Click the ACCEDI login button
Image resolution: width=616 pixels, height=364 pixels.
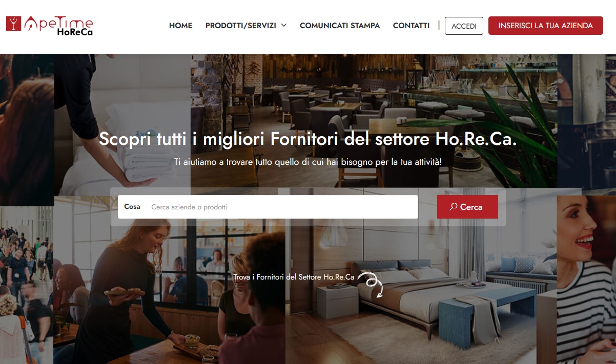click(464, 26)
